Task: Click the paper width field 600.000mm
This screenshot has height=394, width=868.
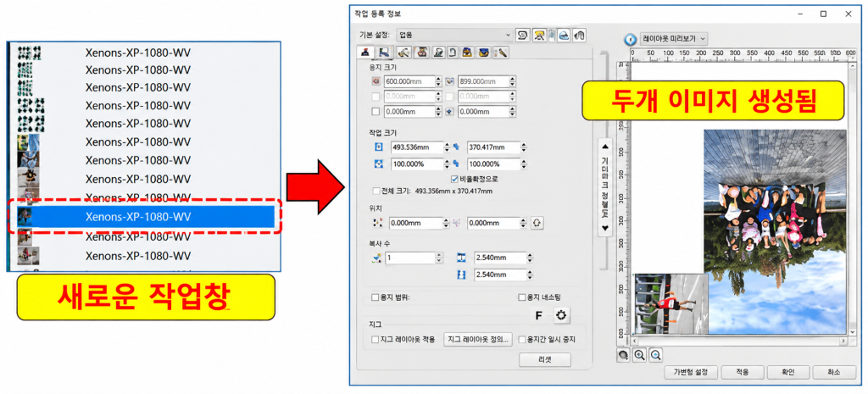Action: click(x=409, y=81)
